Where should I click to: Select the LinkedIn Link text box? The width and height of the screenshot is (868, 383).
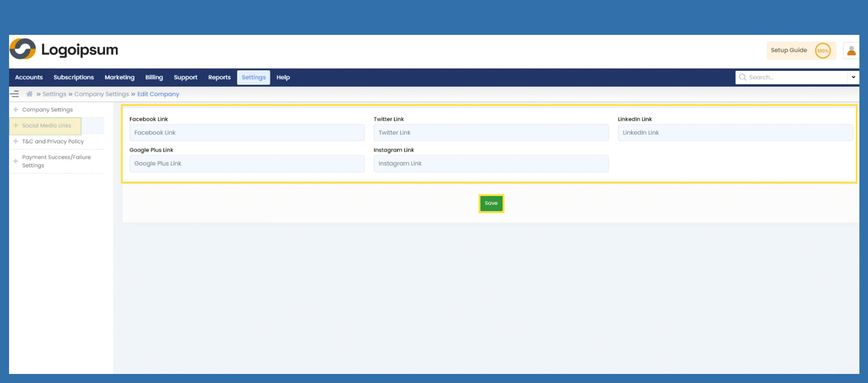coord(735,133)
